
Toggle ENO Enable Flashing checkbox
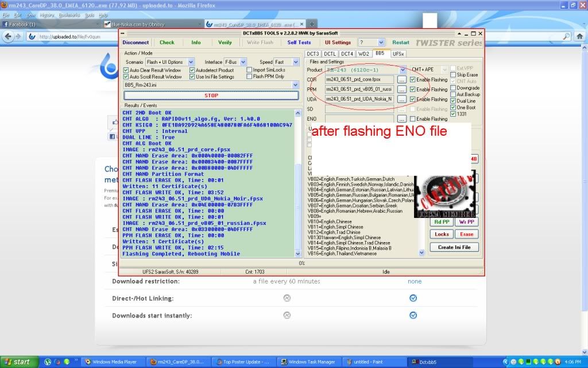tap(412, 118)
